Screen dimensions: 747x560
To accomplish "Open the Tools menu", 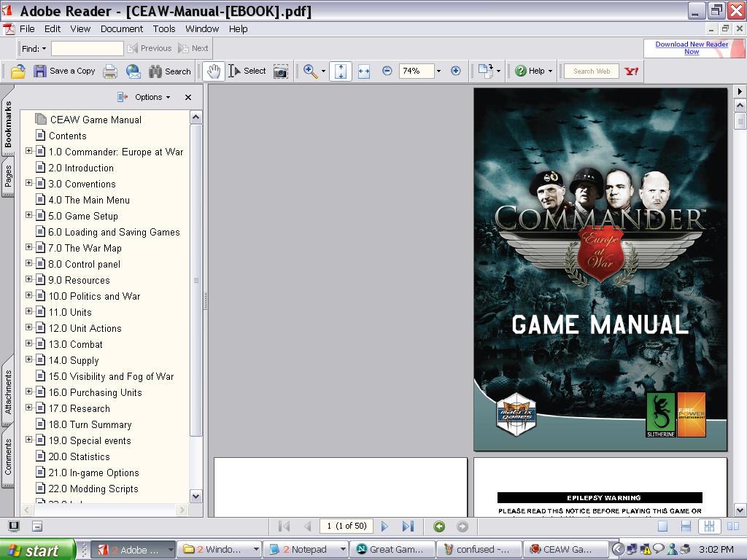I will (x=164, y=29).
